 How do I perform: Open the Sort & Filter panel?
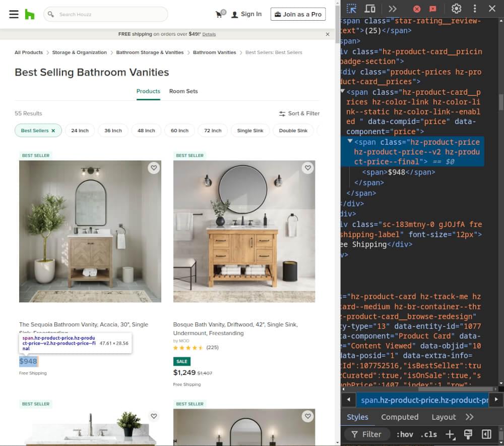click(299, 114)
